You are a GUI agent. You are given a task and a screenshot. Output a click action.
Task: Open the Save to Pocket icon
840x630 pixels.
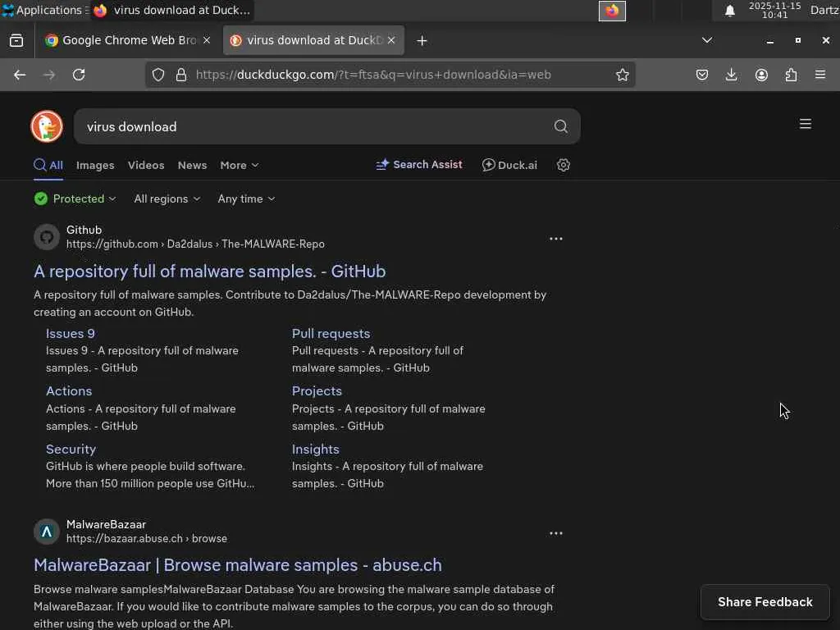(702, 75)
